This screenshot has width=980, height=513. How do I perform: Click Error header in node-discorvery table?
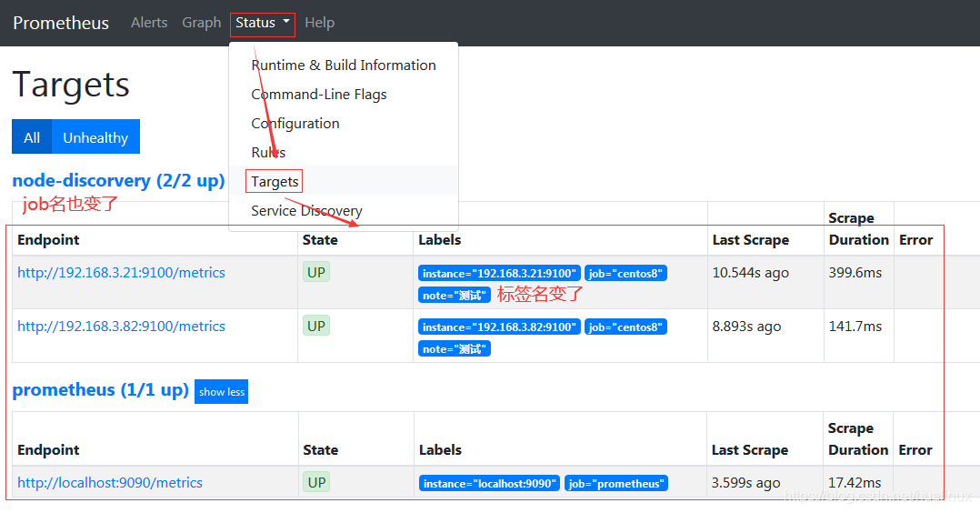pos(915,240)
